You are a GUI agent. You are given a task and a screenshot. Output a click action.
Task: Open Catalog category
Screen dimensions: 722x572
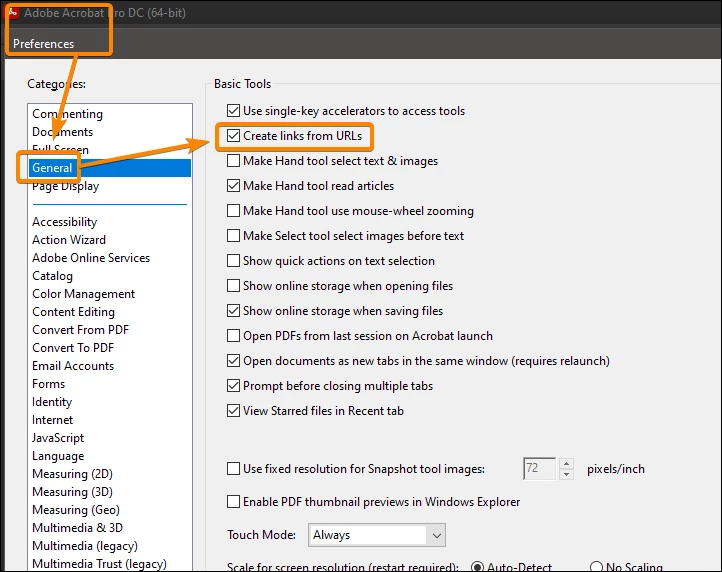coord(52,276)
